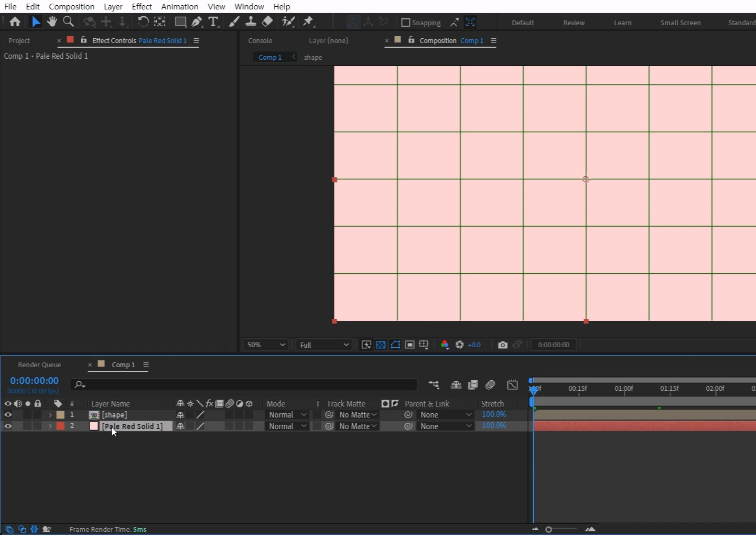Click the shape layer's tan label color
The height and width of the screenshot is (535, 756).
(61, 415)
